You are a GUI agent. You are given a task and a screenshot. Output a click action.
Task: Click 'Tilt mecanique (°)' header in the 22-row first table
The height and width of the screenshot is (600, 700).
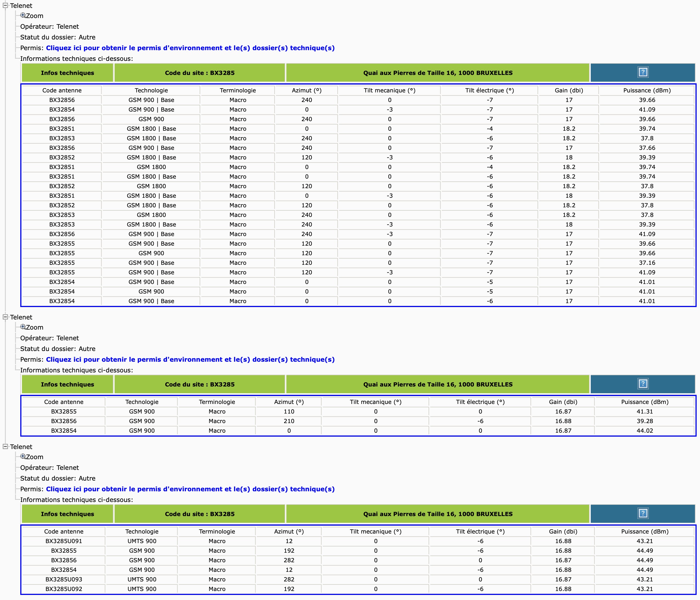(x=389, y=90)
